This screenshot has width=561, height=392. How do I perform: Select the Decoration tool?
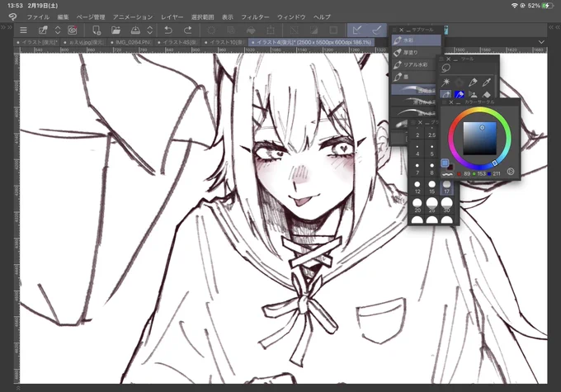(x=473, y=95)
